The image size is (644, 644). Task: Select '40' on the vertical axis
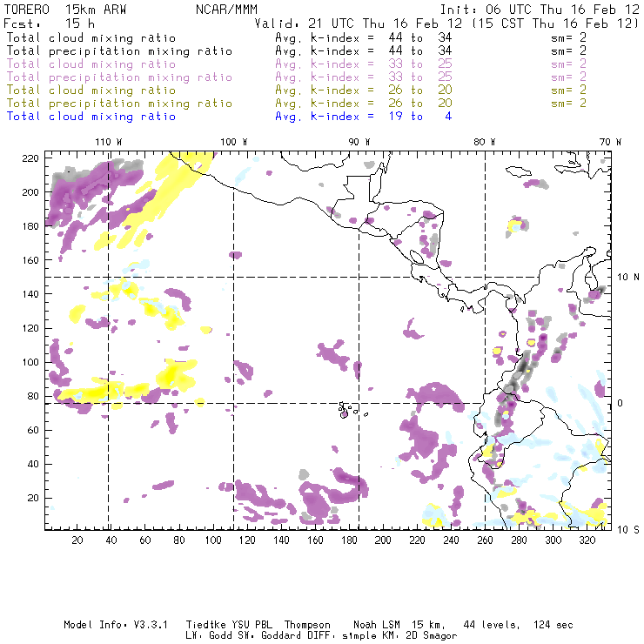pyautogui.click(x=33, y=464)
